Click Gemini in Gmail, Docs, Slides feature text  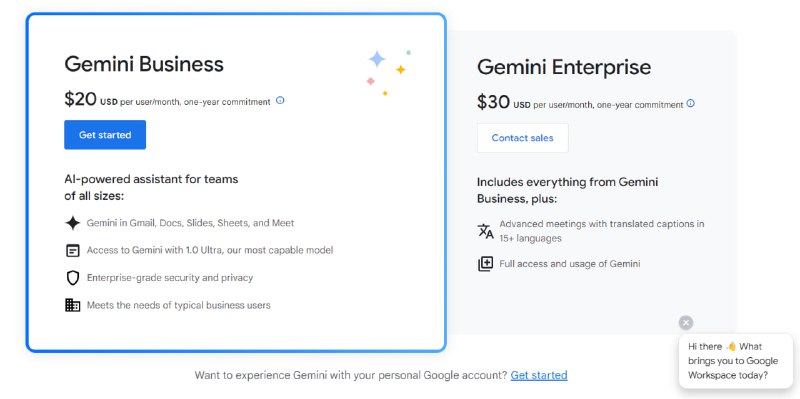[x=190, y=223]
